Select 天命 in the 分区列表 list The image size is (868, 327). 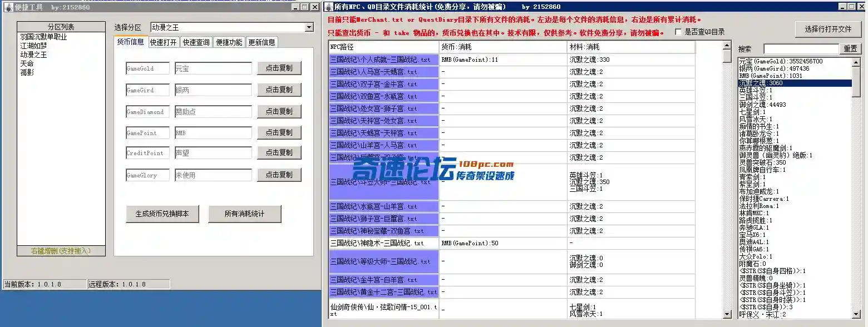(27, 63)
